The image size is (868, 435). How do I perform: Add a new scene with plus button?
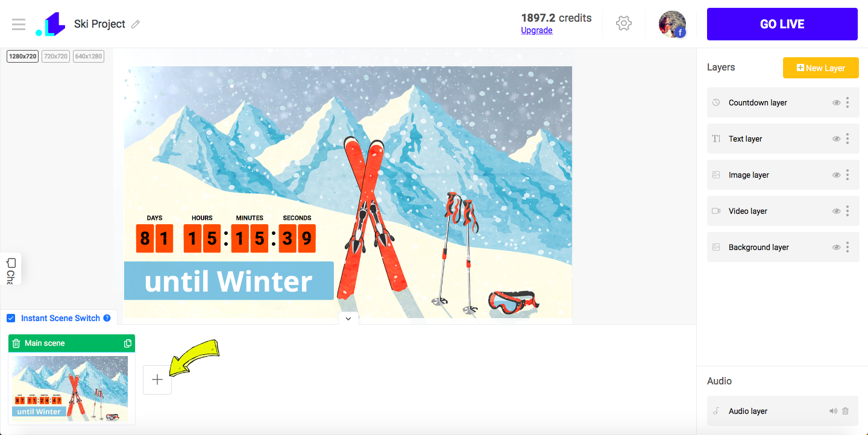pos(157,380)
